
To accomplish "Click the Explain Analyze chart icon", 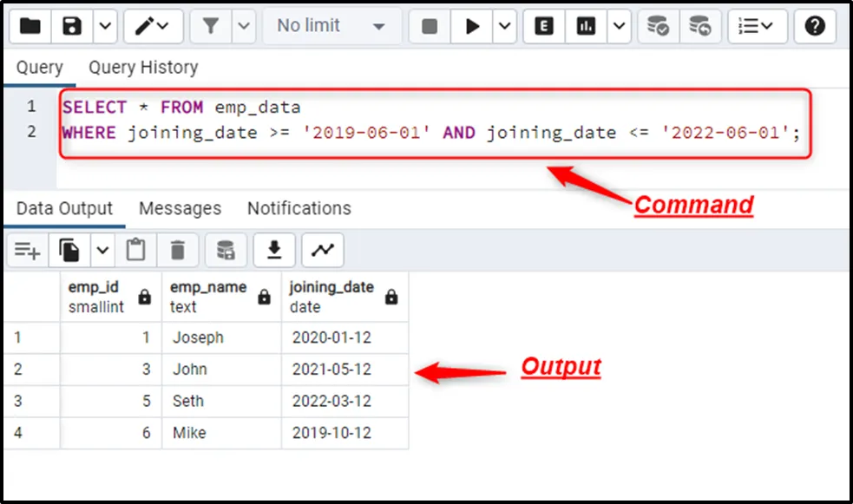I will (x=587, y=26).
